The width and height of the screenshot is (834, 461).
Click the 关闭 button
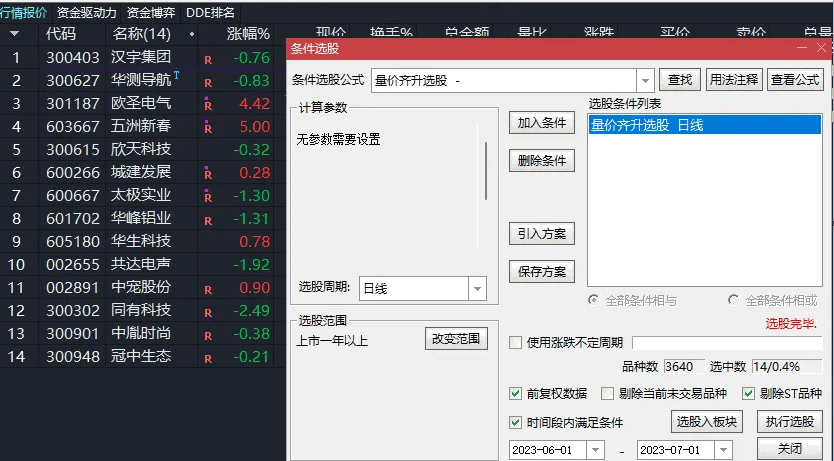[790, 449]
